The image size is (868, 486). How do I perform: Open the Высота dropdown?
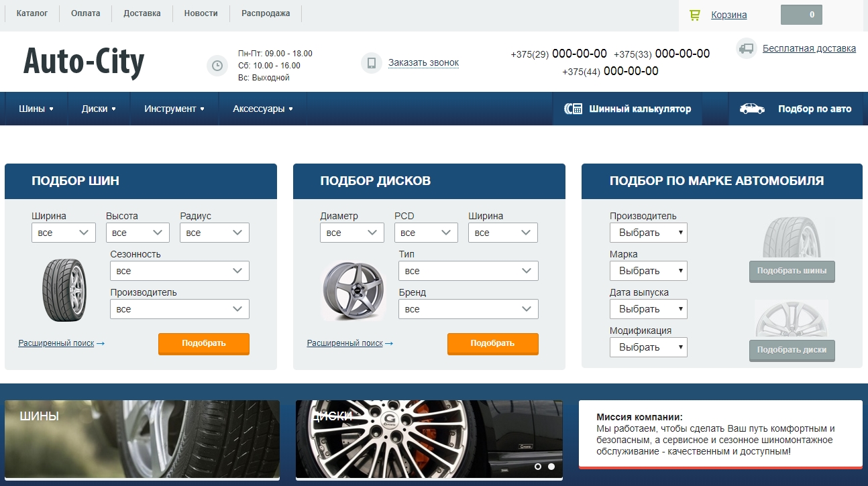click(138, 233)
